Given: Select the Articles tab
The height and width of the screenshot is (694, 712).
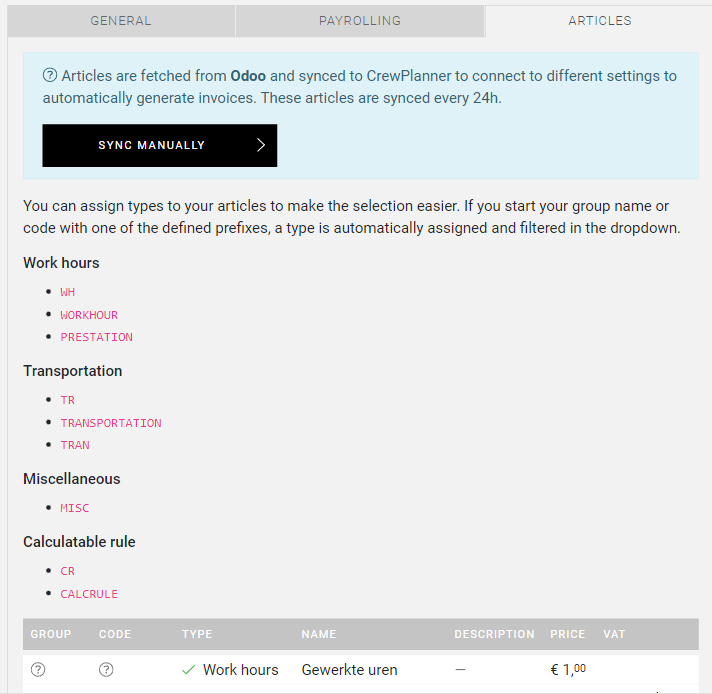Looking at the screenshot, I should click(x=599, y=20).
